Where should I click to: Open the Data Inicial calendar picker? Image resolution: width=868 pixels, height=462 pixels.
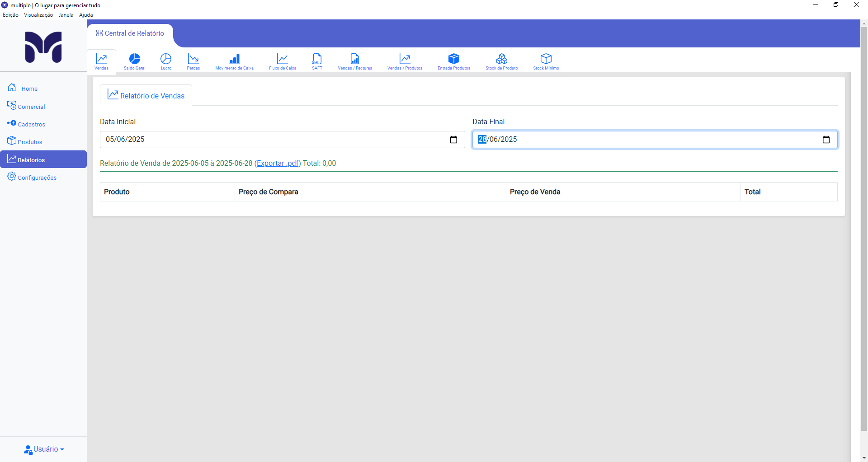[x=453, y=140]
